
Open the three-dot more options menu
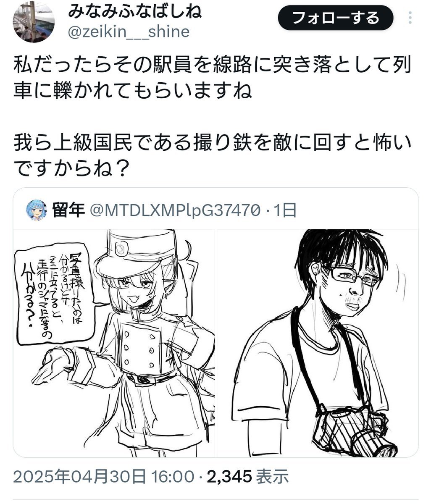click(410, 18)
